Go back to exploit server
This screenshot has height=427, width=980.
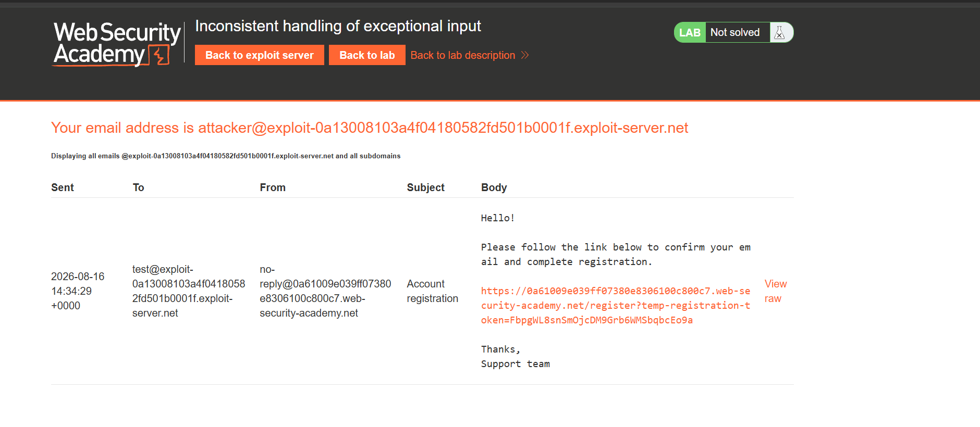click(x=260, y=55)
